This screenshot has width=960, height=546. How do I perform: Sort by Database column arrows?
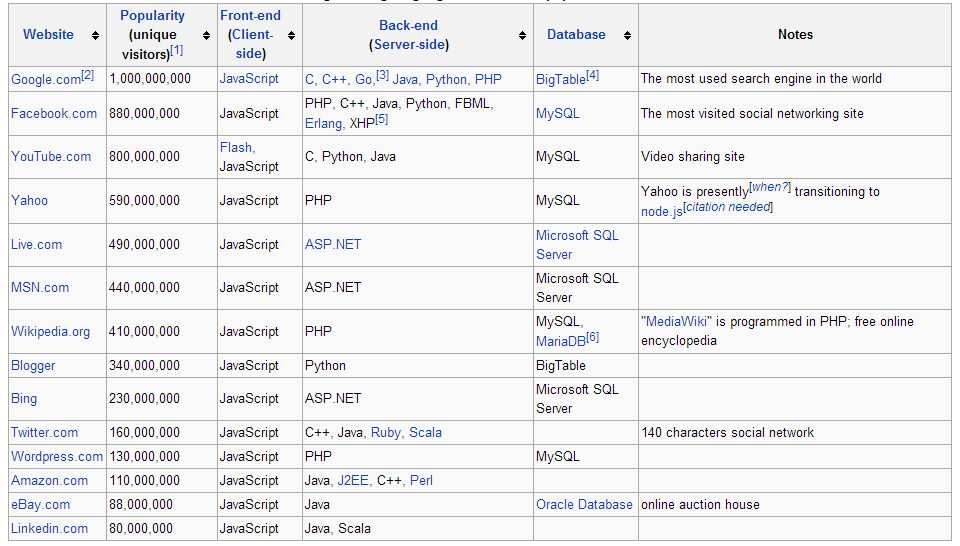[628, 36]
